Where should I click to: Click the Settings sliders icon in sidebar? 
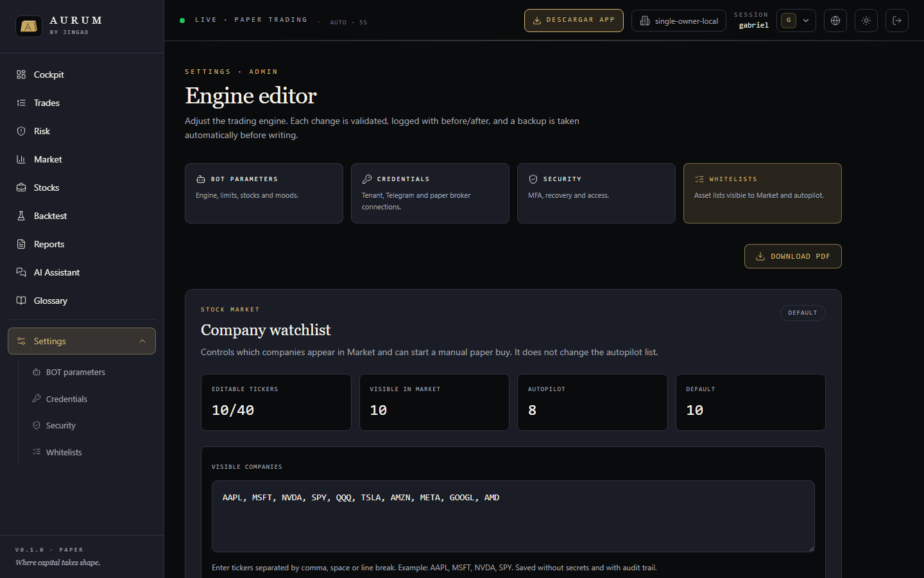tap(21, 341)
